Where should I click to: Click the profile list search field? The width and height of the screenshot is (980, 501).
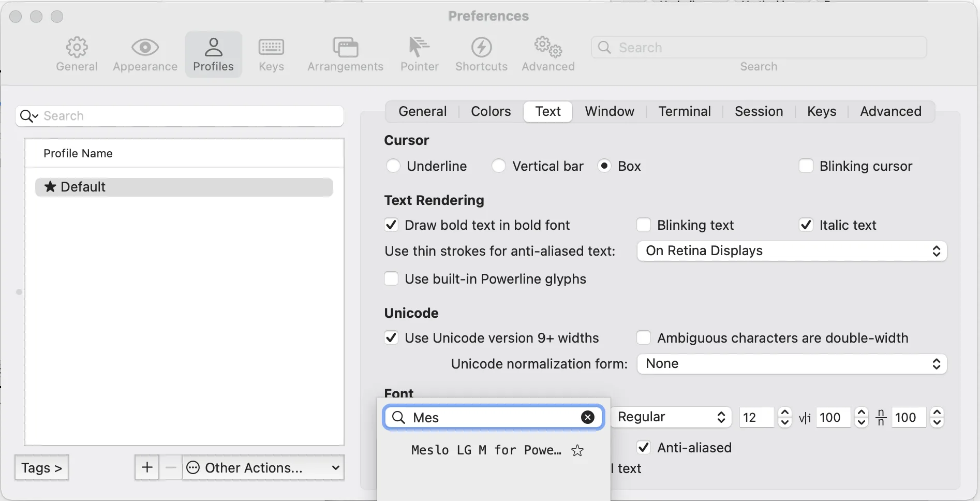(x=180, y=116)
